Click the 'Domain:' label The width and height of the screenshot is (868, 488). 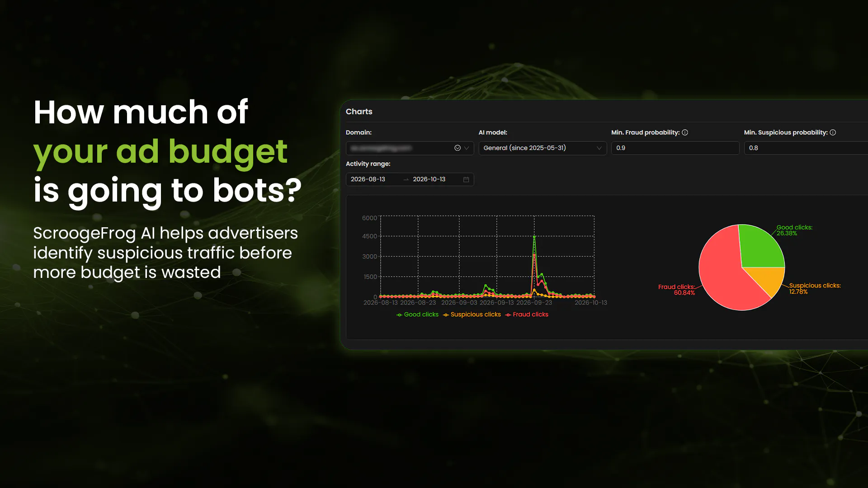coord(359,132)
